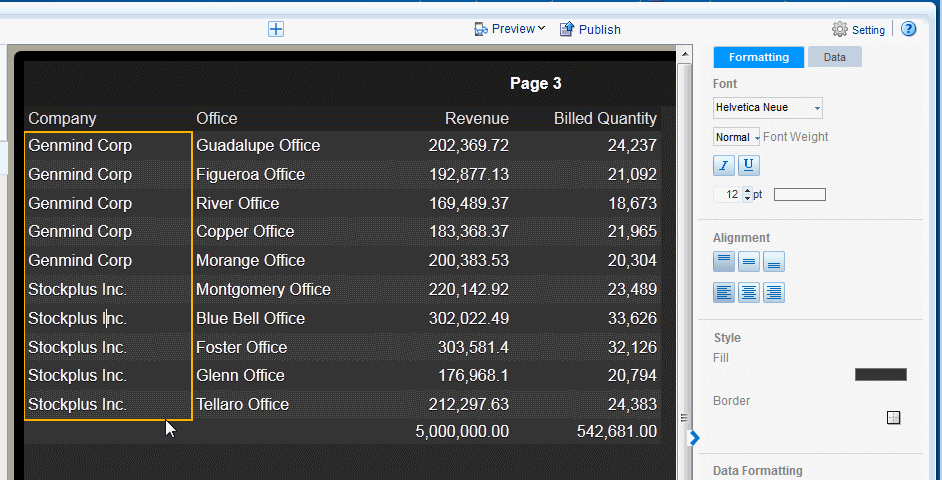The image size is (942, 480).
Task: Collapse the properties panel with blue arrow
Action: coord(694,438)
